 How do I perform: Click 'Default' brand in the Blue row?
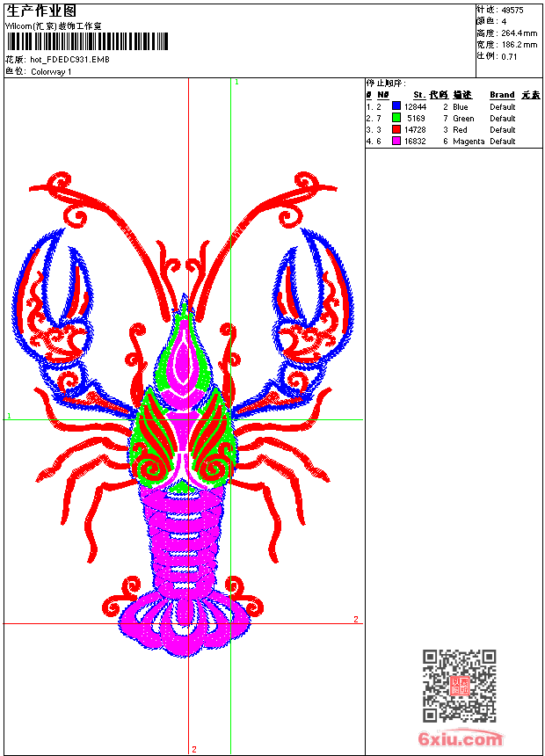point(503,106)
